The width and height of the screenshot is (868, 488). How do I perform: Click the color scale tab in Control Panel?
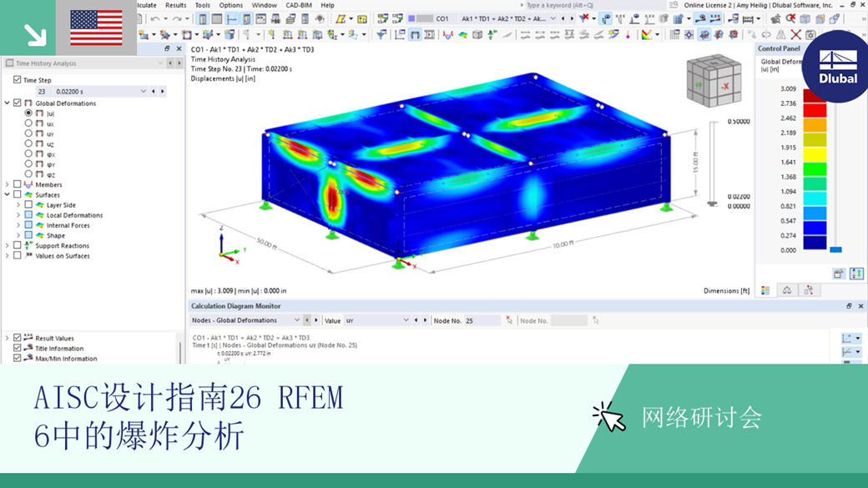(765, 290)
